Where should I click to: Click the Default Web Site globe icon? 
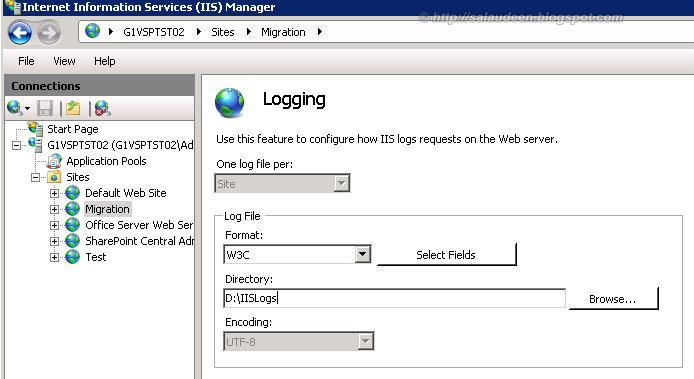click(x=73, y=193)
